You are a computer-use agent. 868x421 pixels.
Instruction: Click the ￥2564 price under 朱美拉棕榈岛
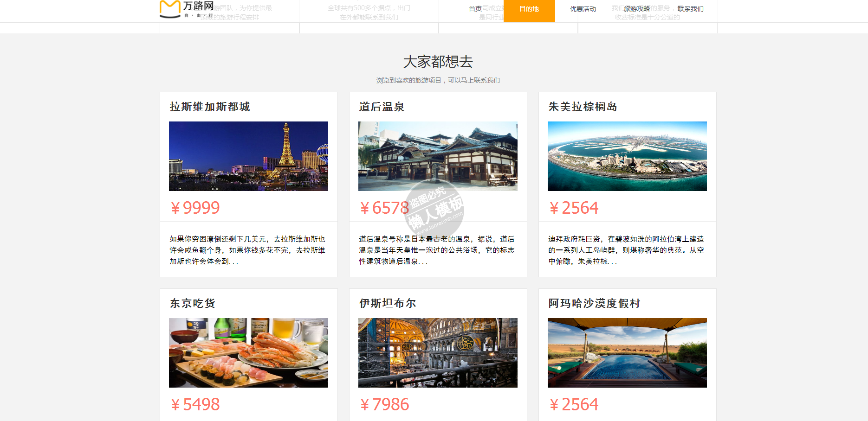tap(574, 208)
